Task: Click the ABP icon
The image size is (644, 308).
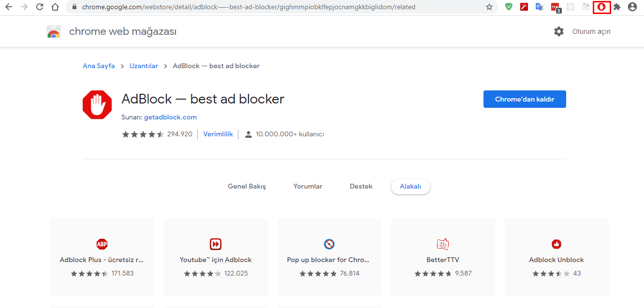Action: (x=102, y=244)
